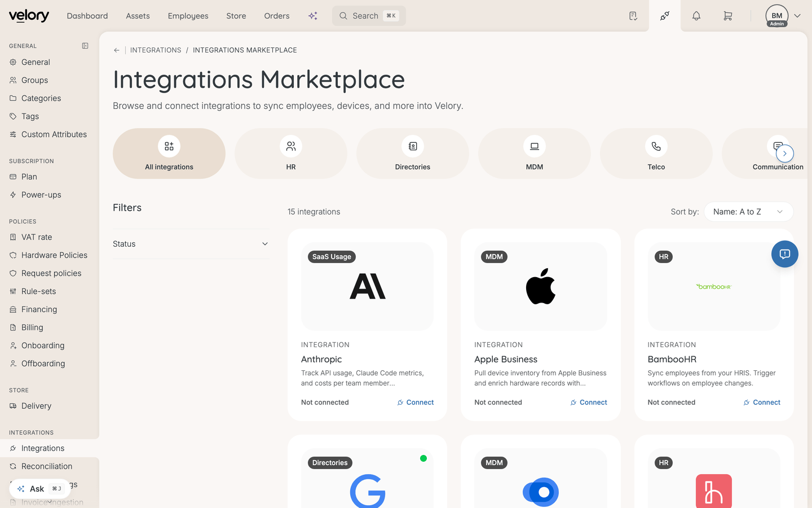Click the integrations plug icon in header
812x508 pixels.
point(665,16)
